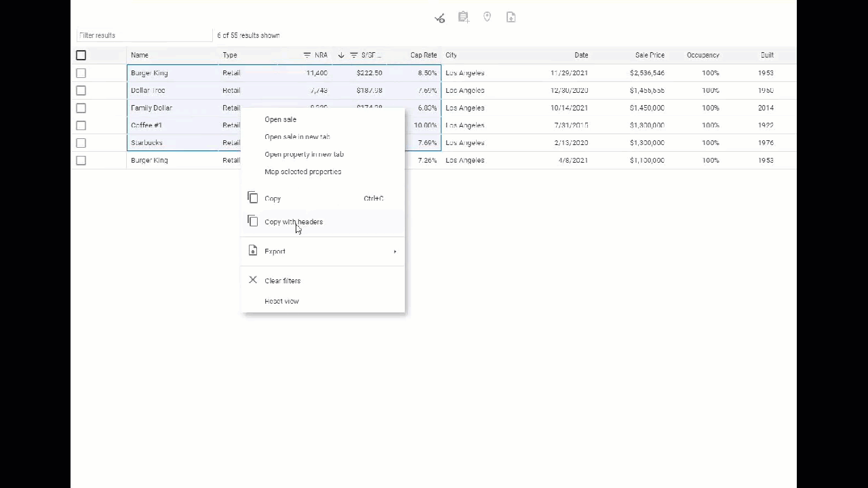Click the filter icon beside $/SF header
Image resolution: width=868 pixels, height=488 pixels.
[353, 55]
